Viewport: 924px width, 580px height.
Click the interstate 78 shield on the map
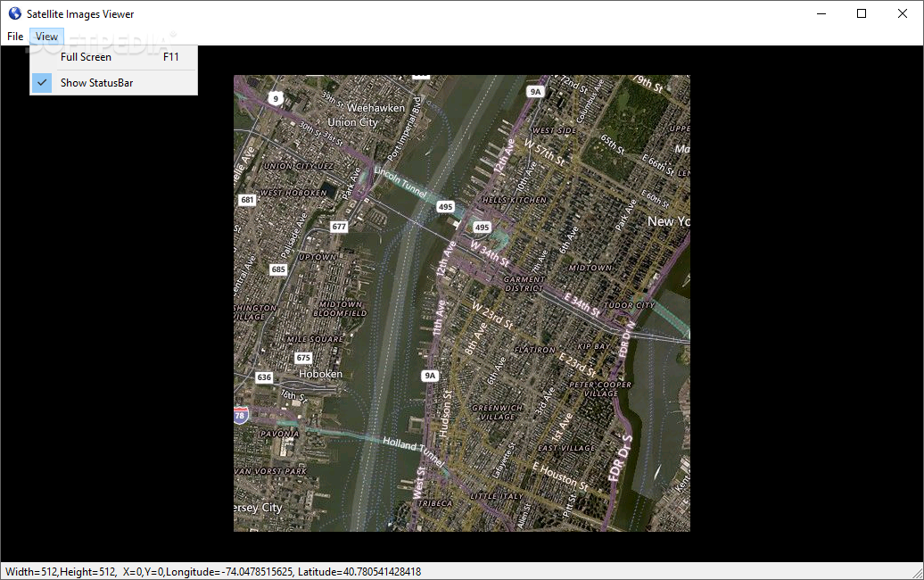pos(241,416)
